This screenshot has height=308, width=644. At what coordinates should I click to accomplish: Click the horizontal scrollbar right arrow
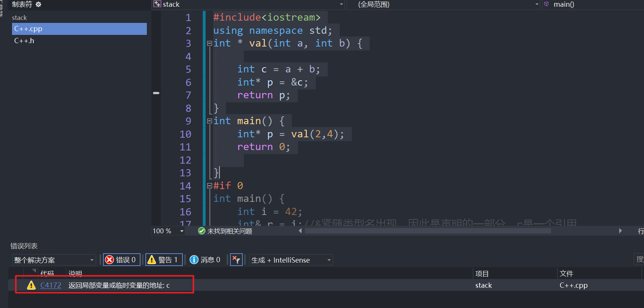[620, 231]
